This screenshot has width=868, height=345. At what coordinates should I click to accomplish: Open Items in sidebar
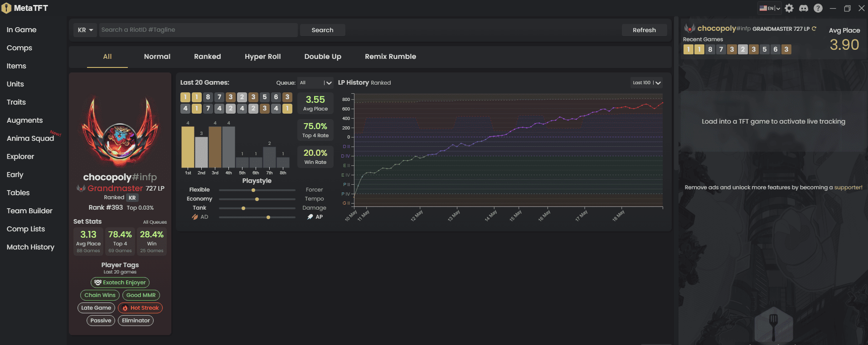click(16, 66)
